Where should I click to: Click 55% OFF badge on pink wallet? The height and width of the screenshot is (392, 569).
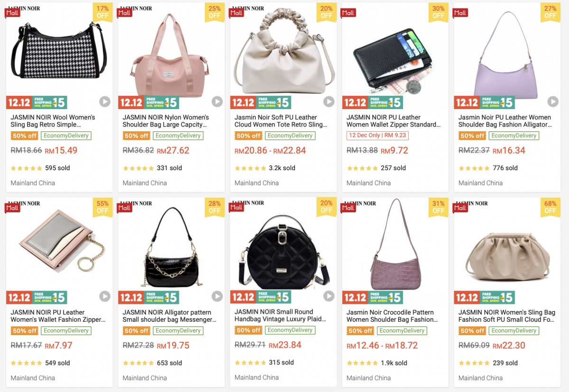tap(102, 207)
